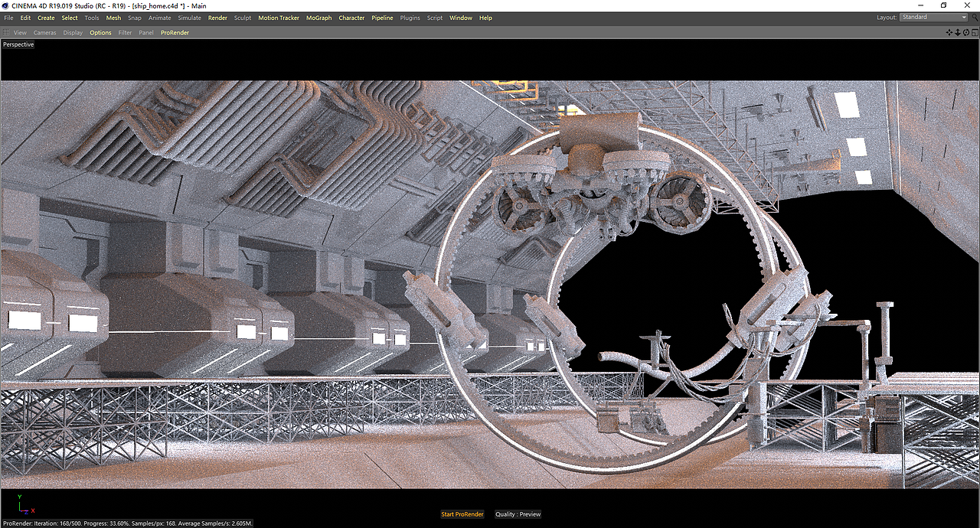This screenshot has height=528, width=980.
Task: Click the viewport orbit (rotate camera) icon
Action: pyautogui.click(x=966, y=32)
